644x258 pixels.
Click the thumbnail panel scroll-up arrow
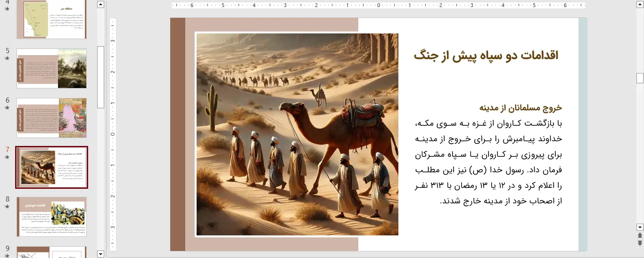tap(100, 4)
